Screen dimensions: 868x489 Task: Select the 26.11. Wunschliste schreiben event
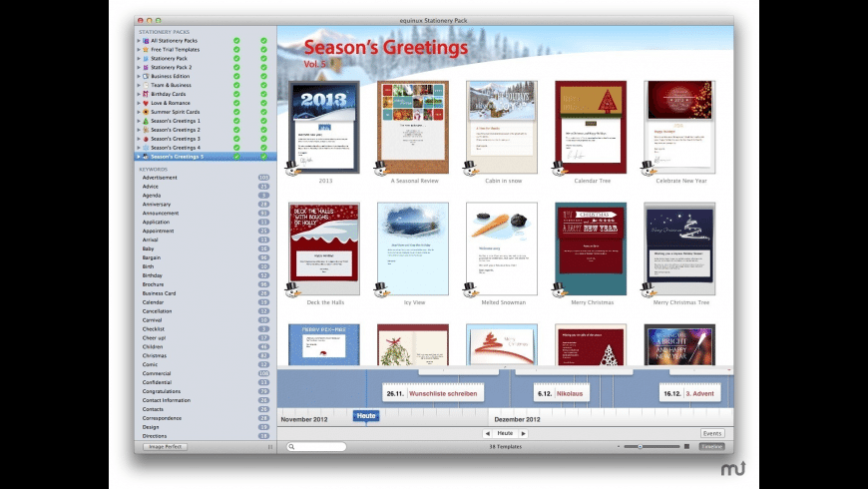click(x=433, y=394)
